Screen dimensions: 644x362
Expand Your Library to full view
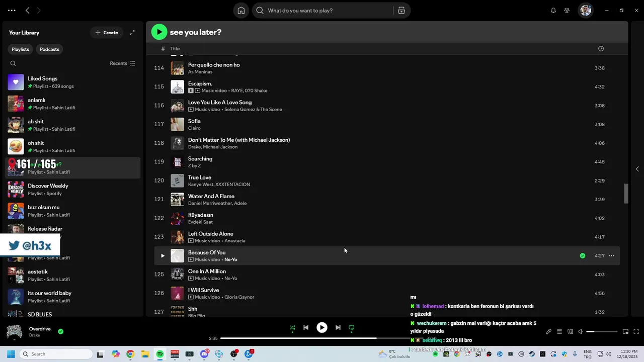[x=132, y=33]
